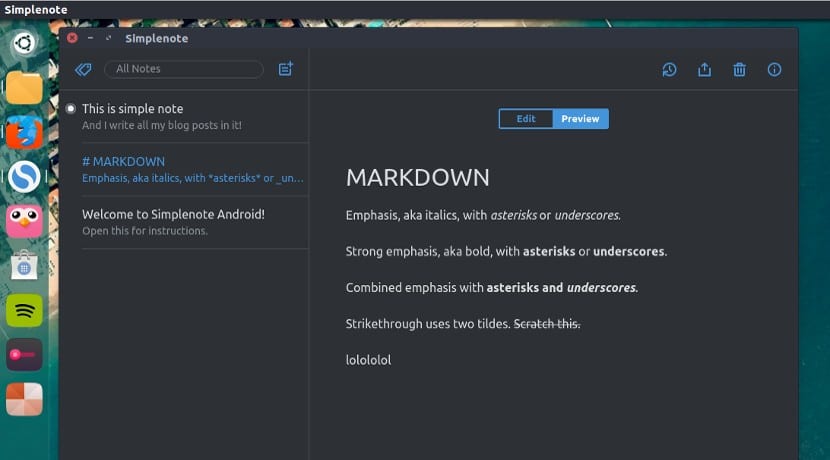Close the Simplenote window
Viewport: 830px width, 460px height.
[73, 38]
